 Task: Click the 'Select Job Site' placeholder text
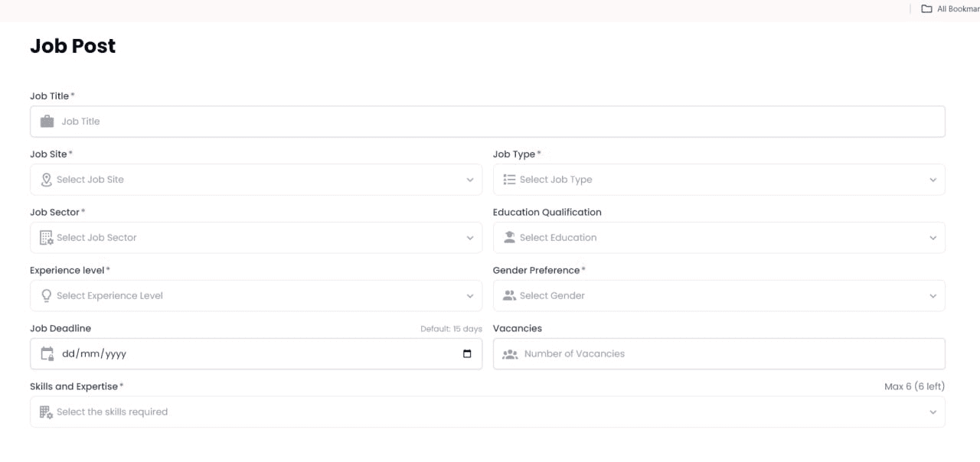pos(90,180)
